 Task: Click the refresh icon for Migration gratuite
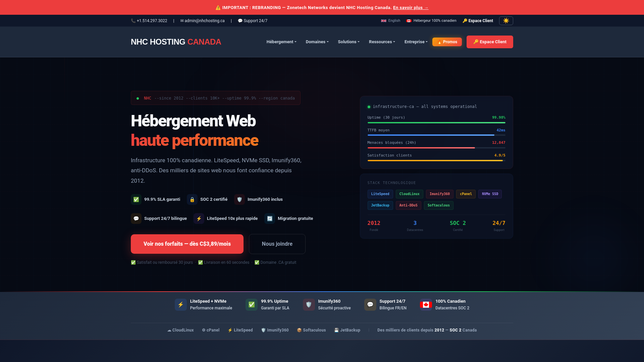(270, 219)
